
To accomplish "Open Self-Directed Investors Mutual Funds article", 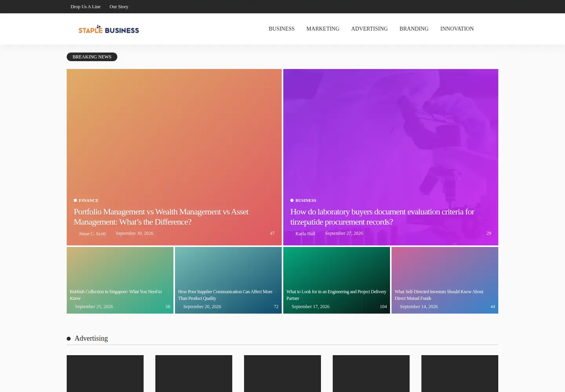I will (439, 295).
